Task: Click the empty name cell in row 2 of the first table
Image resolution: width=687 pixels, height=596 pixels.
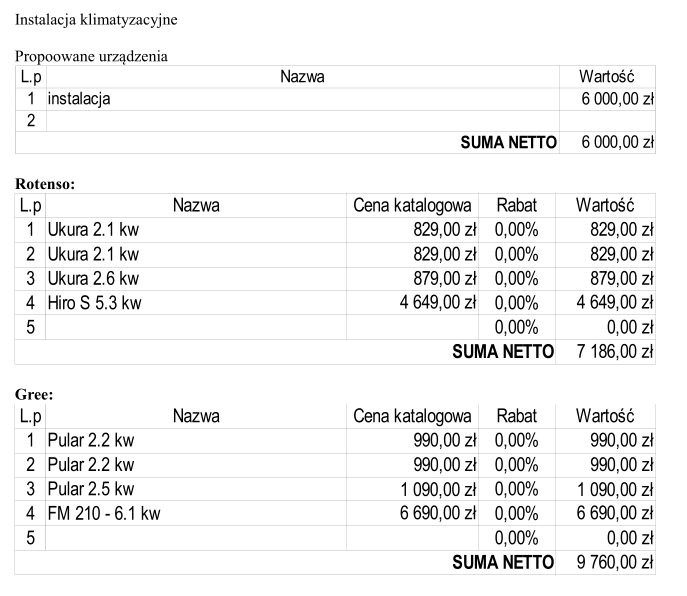Action: coord(300,121)
